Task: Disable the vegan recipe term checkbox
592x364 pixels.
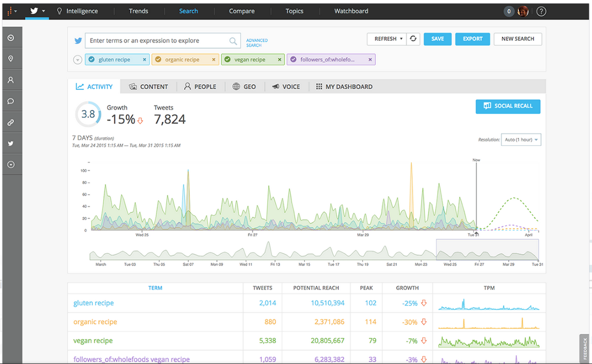Action: coord(227,60)
